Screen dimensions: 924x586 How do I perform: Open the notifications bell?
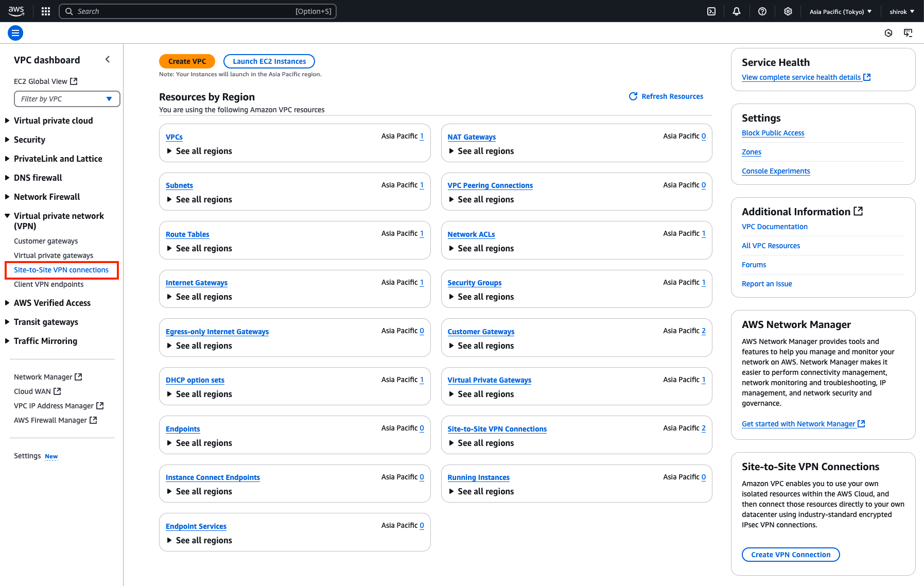click(737, 11)
